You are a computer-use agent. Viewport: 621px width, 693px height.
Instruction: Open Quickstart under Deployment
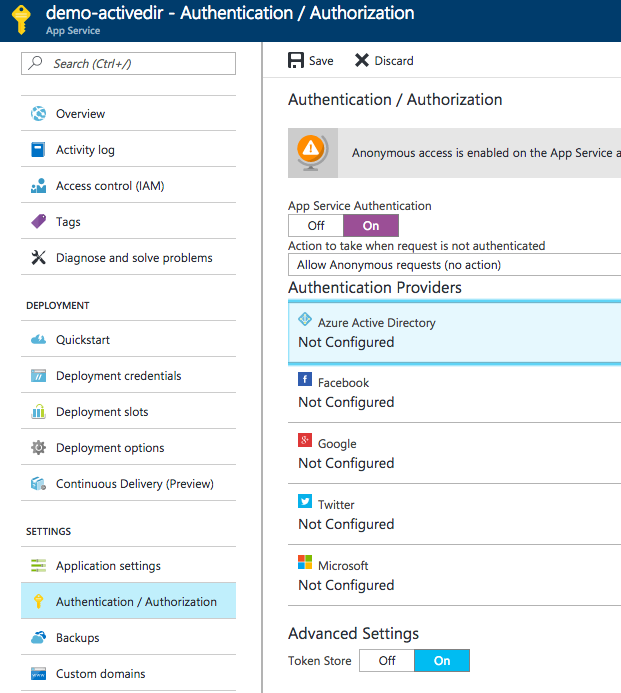(x=128, y=339)
